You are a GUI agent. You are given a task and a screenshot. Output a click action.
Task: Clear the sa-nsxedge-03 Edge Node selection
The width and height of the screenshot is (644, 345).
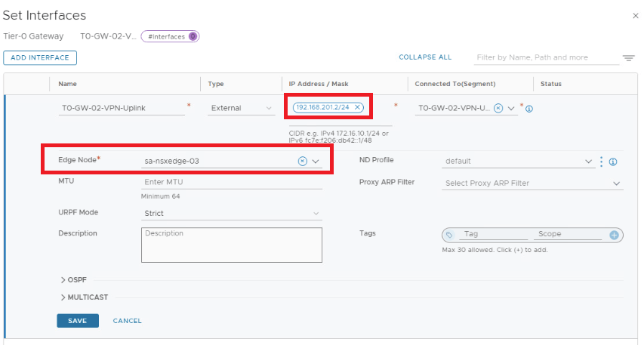[x=302, y=161]
